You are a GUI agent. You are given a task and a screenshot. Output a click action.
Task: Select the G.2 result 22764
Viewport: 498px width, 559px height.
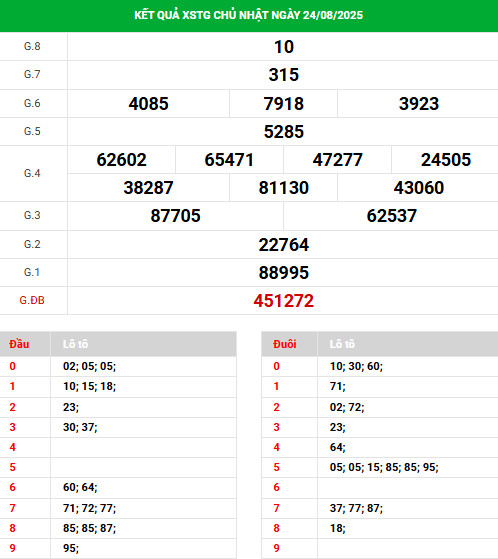[284, 245]
